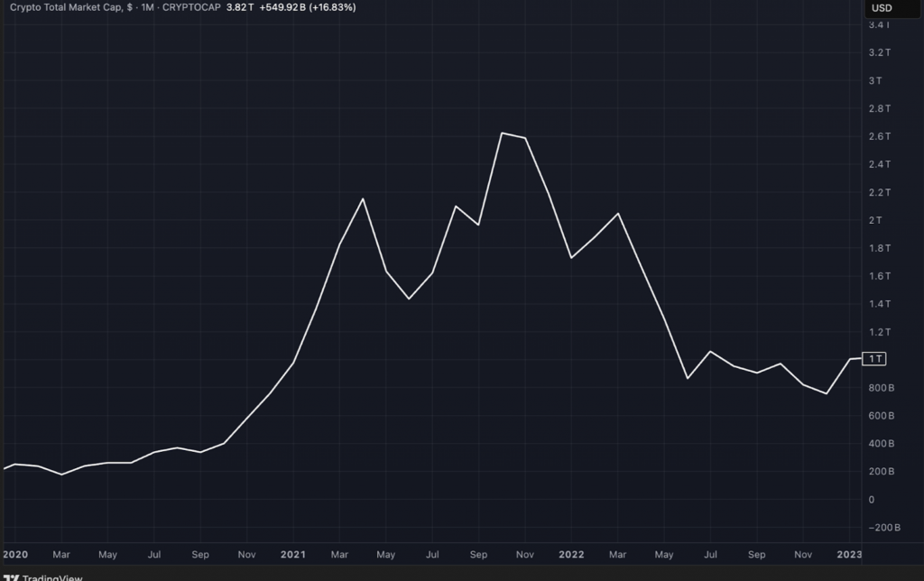Click the +549.92 B (+16.83%) change value
The height and width of the screenshot is (581, 924).
point(308,7)
